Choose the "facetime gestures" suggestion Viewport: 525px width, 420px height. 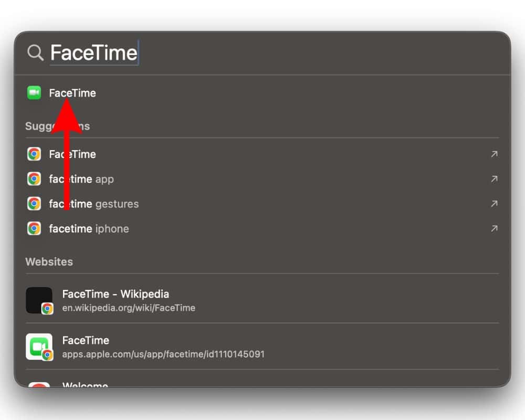pyautogui.click(x=94, y=204)
